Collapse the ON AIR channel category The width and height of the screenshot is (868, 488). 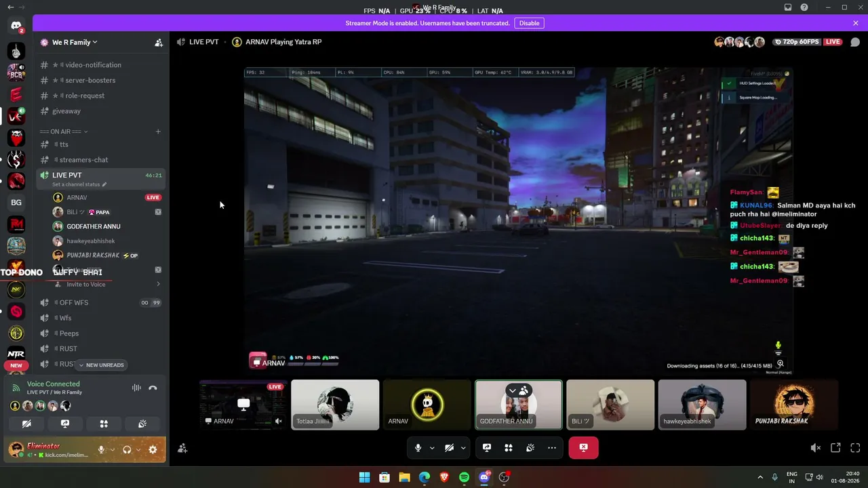(64, 131)
